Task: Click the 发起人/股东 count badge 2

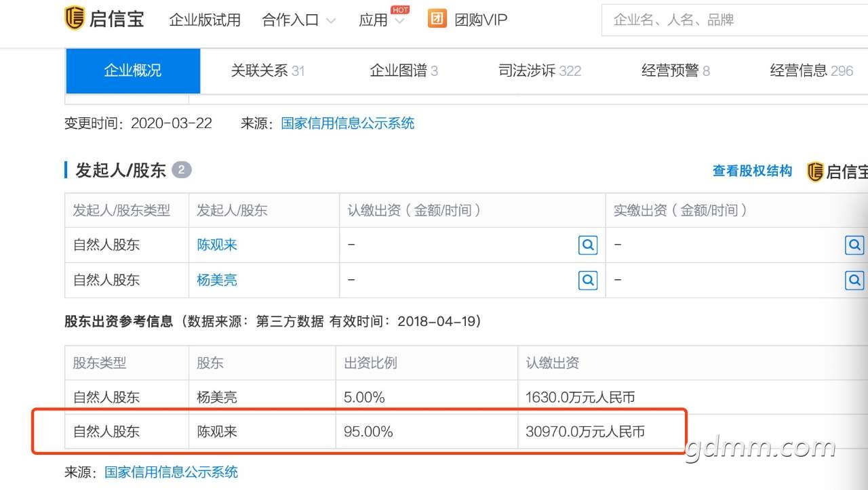Action: click(182, 169)
